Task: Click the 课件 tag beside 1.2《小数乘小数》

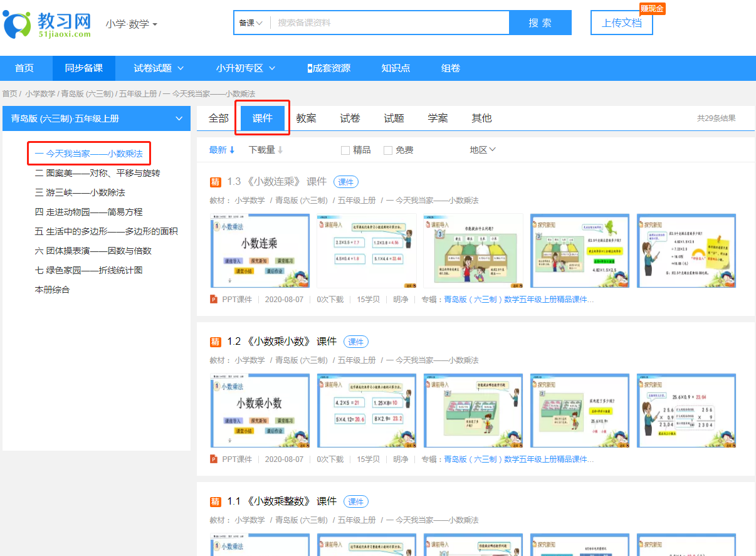Action: (x=356, y=342)
